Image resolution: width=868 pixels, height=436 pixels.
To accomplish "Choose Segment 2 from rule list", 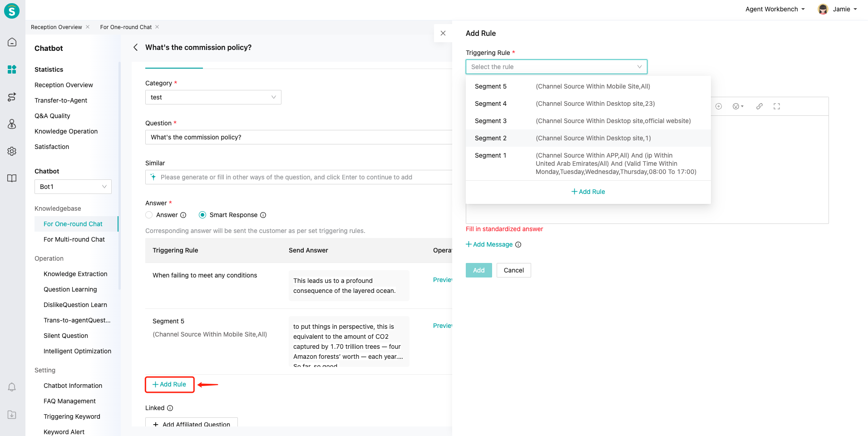I will pyautogui.click(x=588, y=138).
